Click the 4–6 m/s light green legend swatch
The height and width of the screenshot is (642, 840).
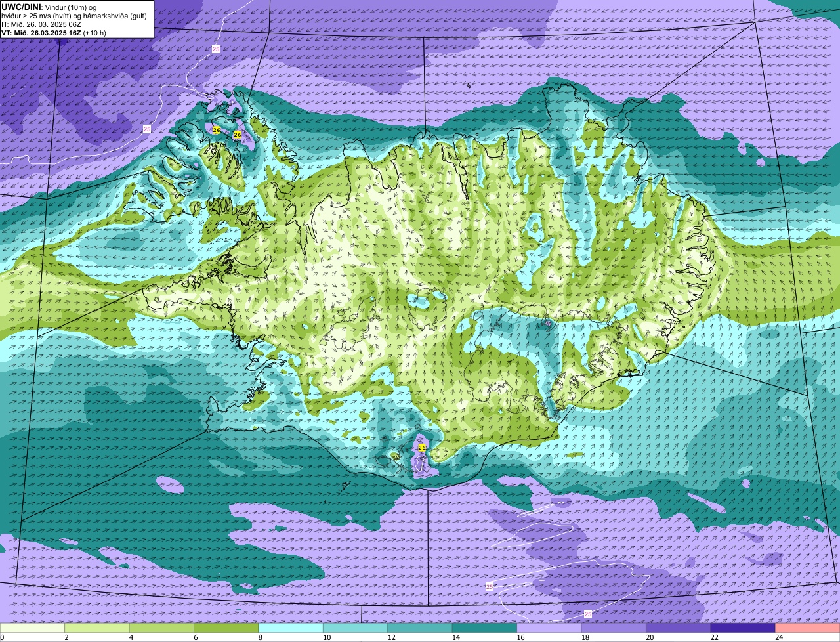161,628
